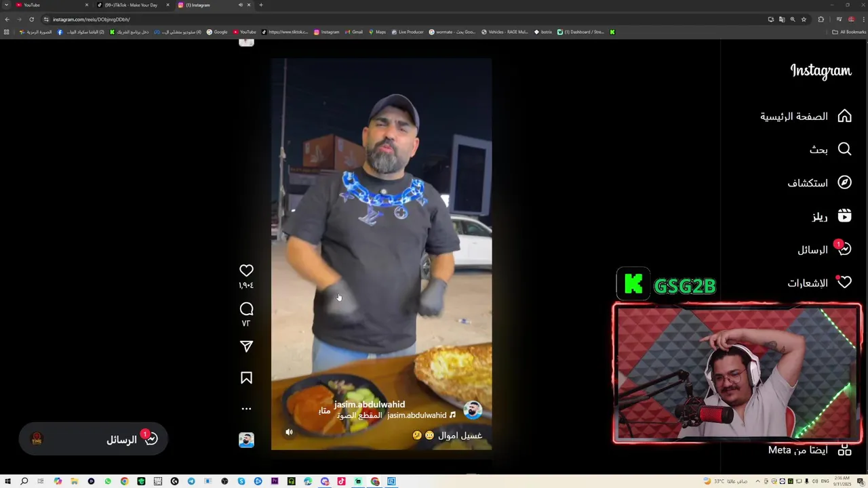Screen dimensions: 868x488
Task: Click the Instagram logo wordmark
Action: (821, 71)
